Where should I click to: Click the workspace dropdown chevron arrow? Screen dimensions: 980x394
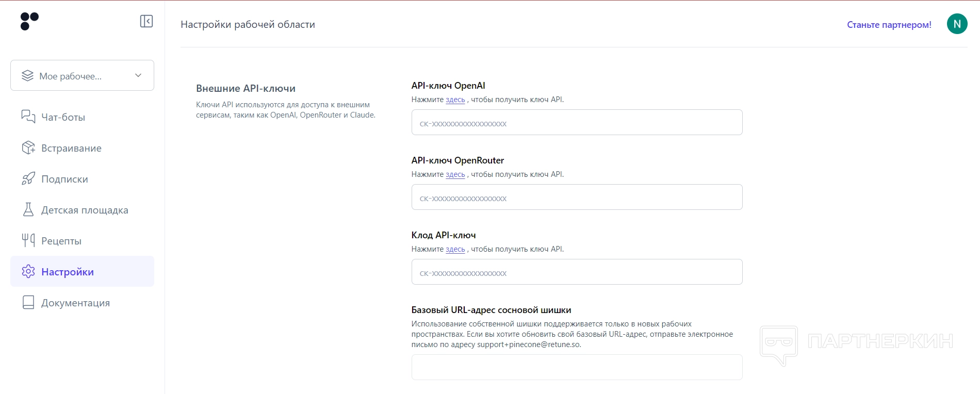click(x=138, y=75)
